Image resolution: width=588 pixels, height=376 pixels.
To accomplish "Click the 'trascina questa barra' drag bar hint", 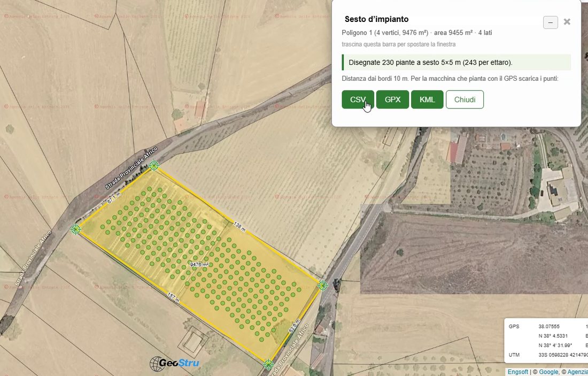I will coord(399,44).
